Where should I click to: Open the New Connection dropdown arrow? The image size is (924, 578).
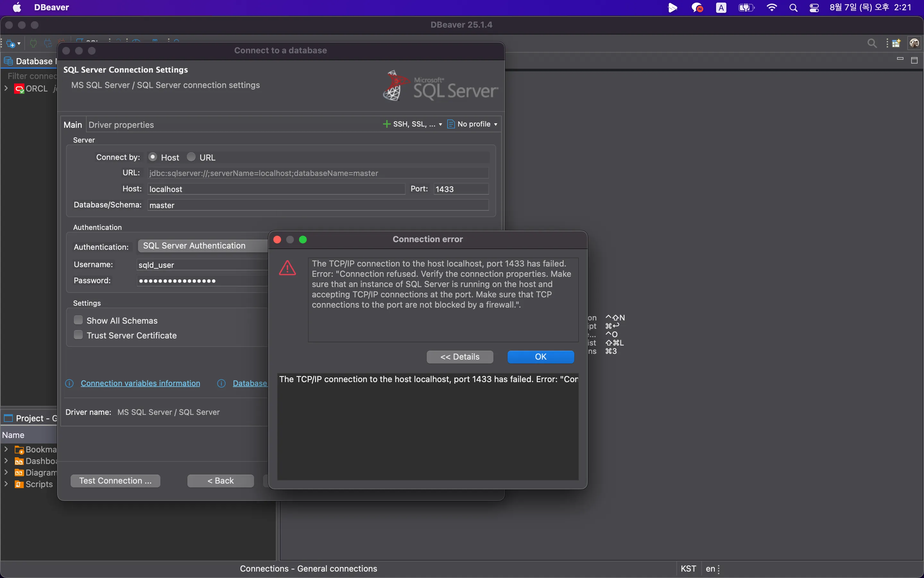pos(19,44)
